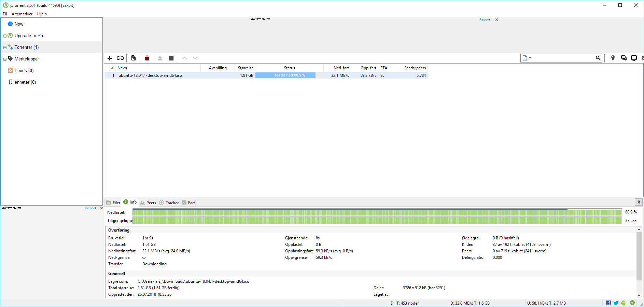Click the Laster ned 88.9% progress bar
The width and height of the screenshot is (644, 307).
pyautogui.click(x=290, y=75)
